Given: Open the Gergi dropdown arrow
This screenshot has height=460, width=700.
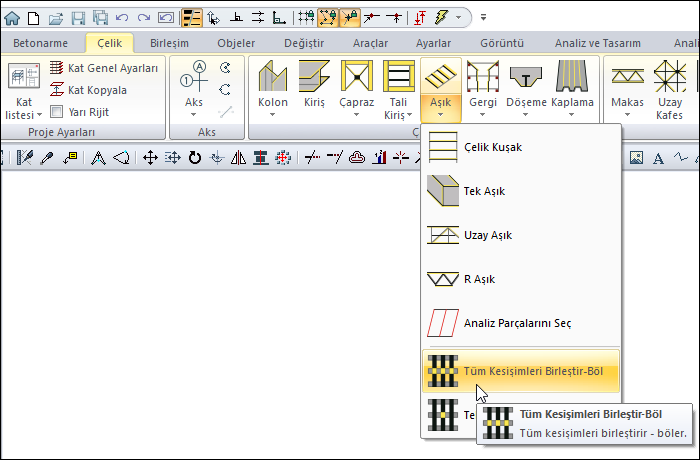Looking at the screenshot, I should [x=481, y=115].
